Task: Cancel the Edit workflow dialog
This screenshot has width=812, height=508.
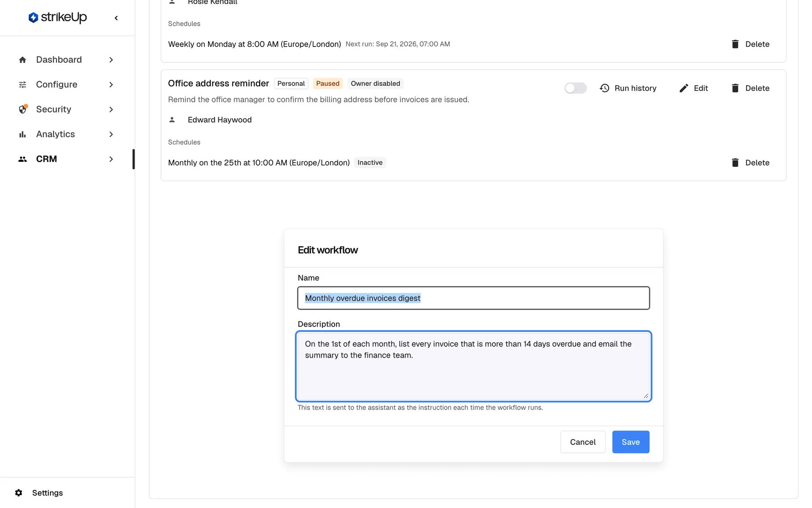Action: coord(582,442)
